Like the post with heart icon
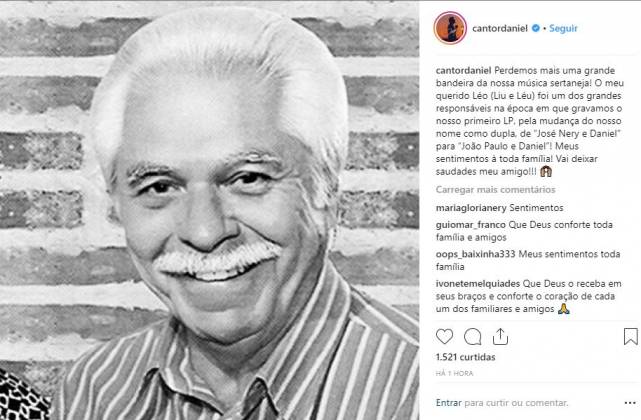 pyautogui.click(x=444, y=337)
